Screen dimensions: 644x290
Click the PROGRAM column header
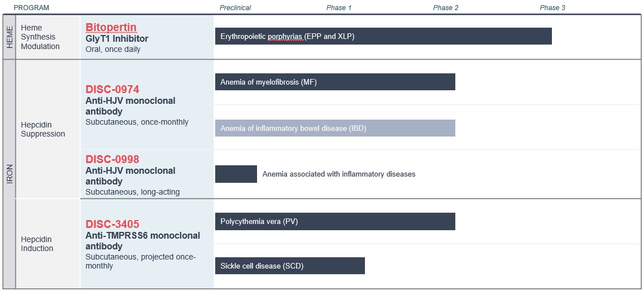[x=32, y=8]
